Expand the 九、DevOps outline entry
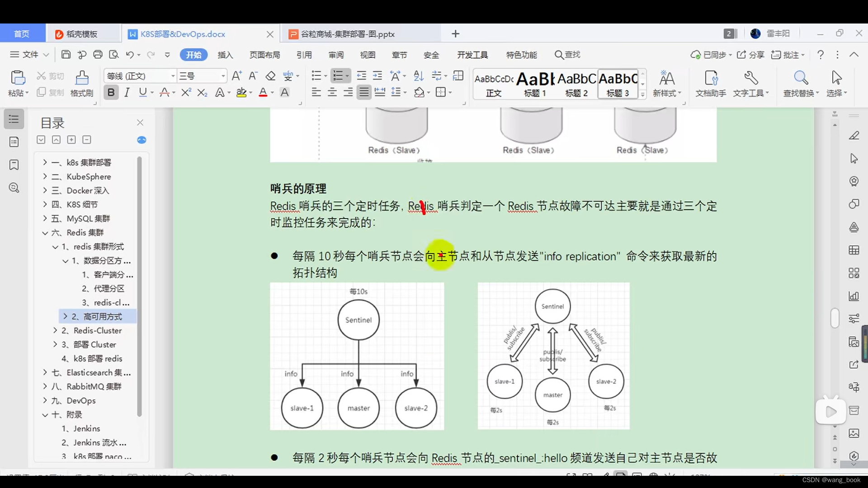Screen dimensions: 868x488 point(45,400)
